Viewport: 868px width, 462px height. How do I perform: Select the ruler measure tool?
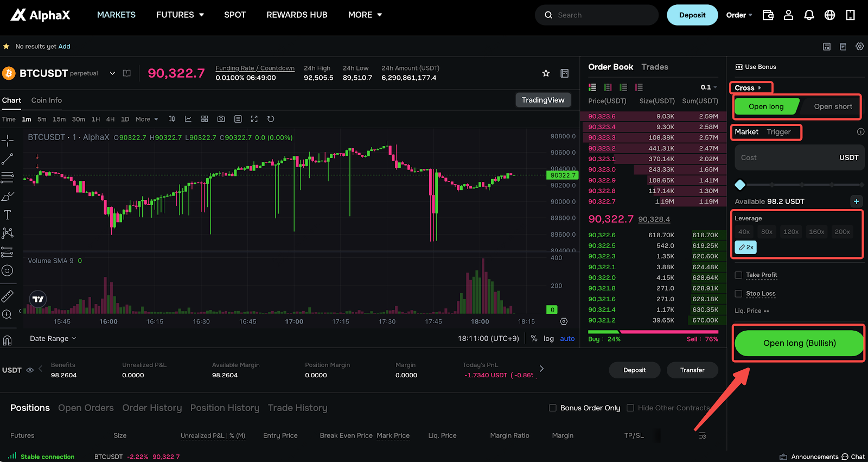[x=8, y=296]
